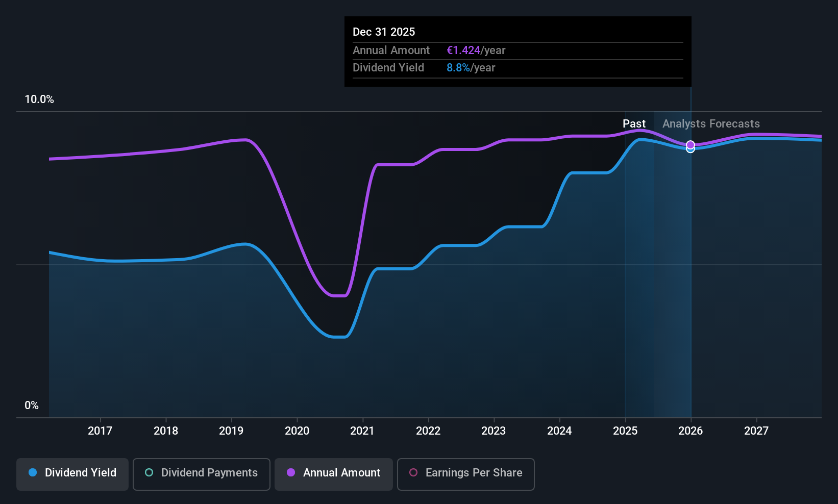Viewport: 838px width, 504px height.
Task: Click the 2017 x-axis label
Action: click(100, 431)
